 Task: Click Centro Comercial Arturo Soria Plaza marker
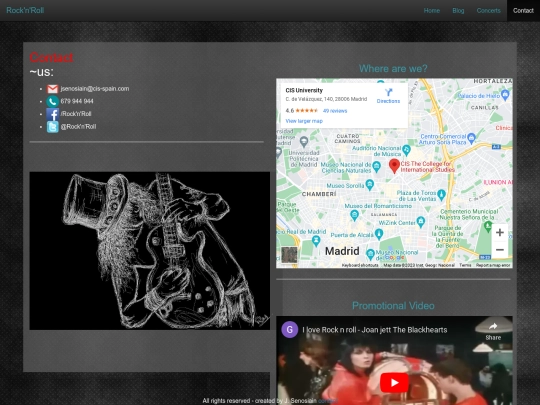471,138
